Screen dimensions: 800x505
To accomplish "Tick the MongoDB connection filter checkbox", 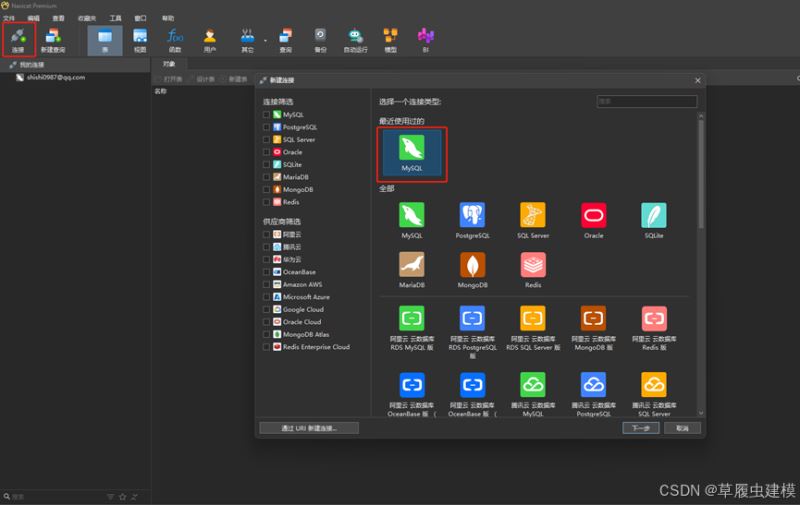I will point(266,190).
